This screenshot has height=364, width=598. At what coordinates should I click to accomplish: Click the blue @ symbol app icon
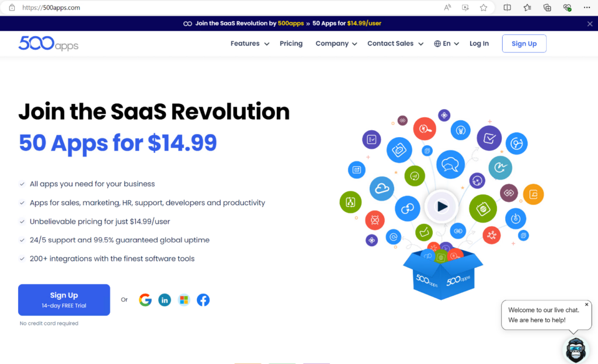393,237
